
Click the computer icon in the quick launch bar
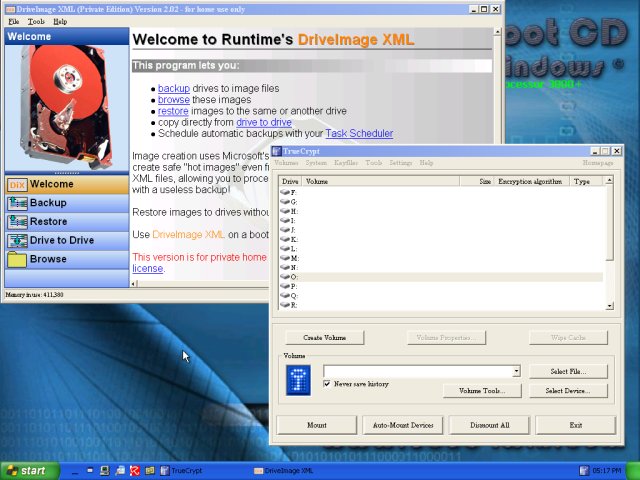tap(104, 471)
